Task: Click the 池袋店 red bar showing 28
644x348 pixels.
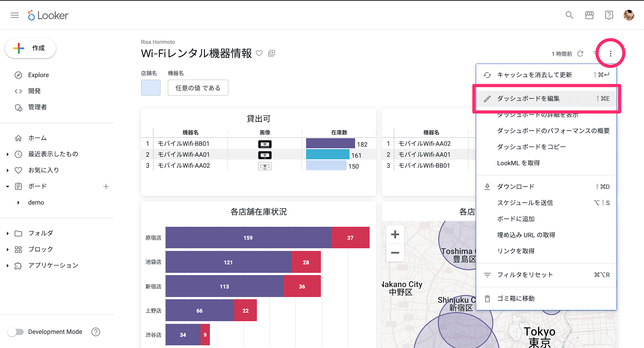Action: (x=306, y=262)
